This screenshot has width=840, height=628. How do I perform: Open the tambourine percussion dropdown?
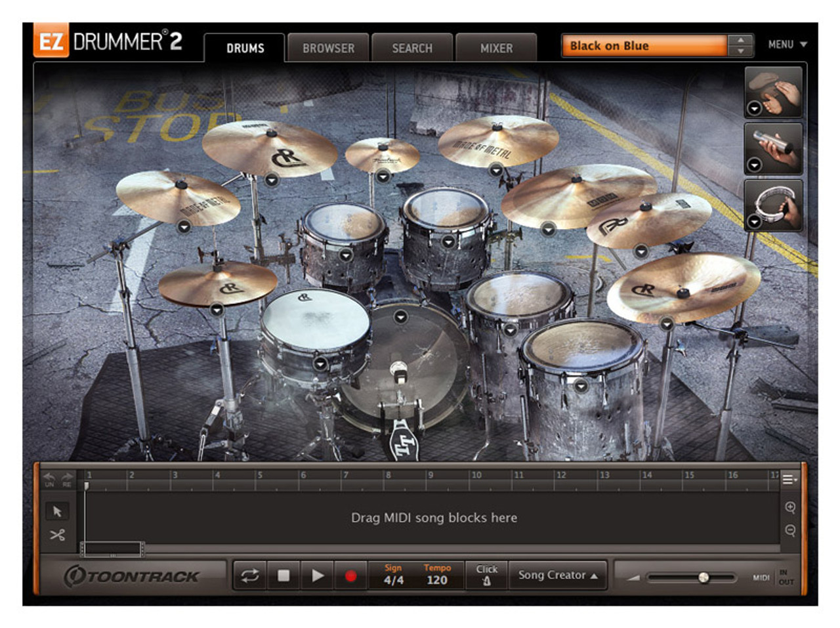755,221
